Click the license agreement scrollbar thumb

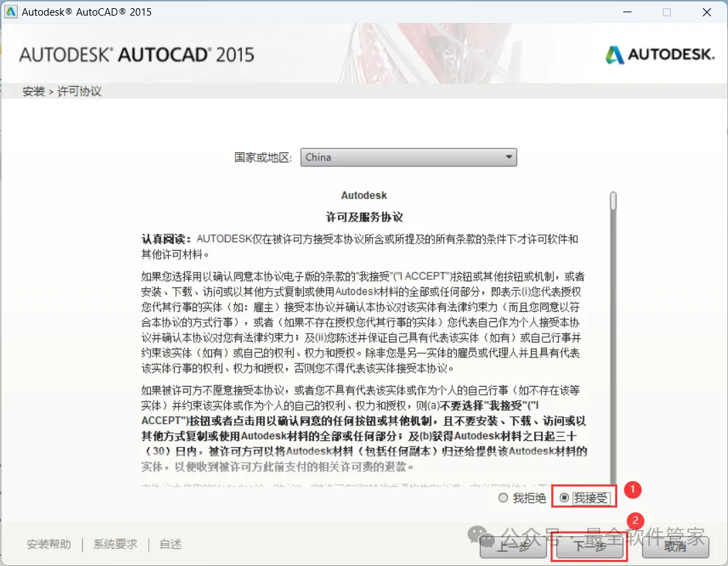613,201
